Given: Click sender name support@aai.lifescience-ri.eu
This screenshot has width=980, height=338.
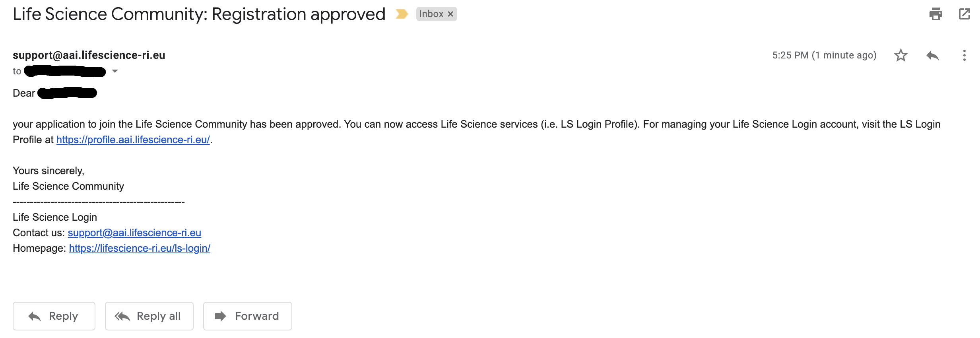Looking at the screenshot, I should coord(89,55).
